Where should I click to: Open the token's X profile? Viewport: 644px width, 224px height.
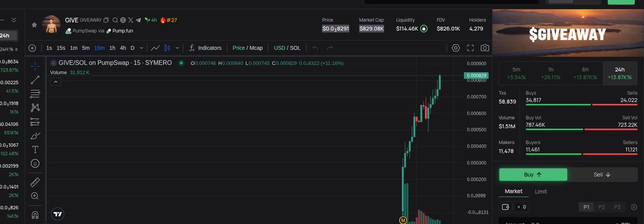coord(131,20)
